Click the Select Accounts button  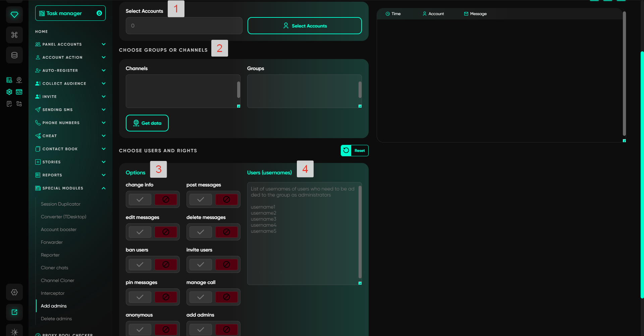(305, 26)
